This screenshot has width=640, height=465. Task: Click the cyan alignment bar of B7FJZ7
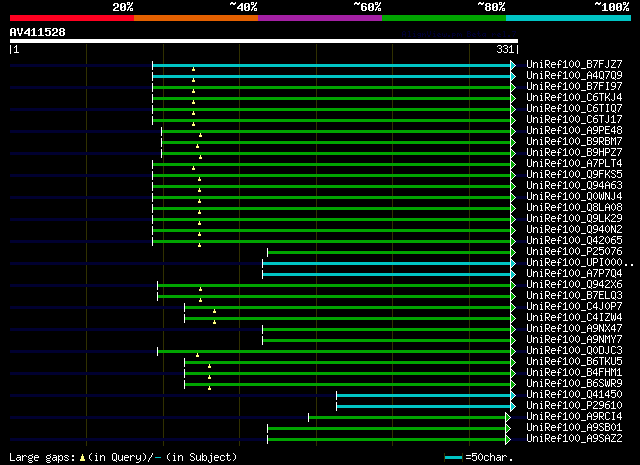tap(331, 65)
